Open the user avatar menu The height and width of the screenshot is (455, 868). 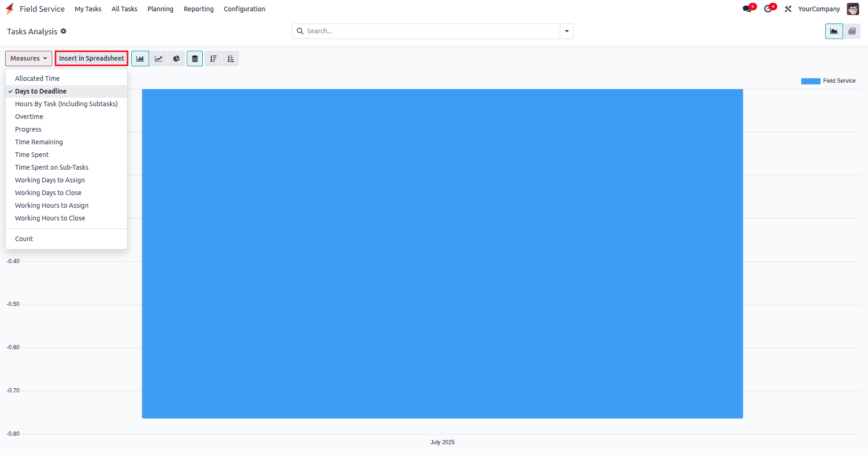pyautogui.click(x=853, y=9)
